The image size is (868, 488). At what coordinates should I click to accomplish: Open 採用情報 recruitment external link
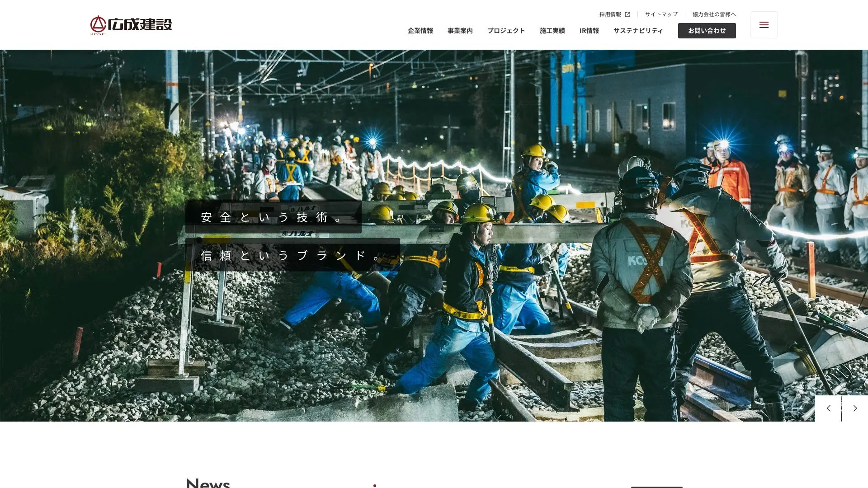tap(614, 14)
